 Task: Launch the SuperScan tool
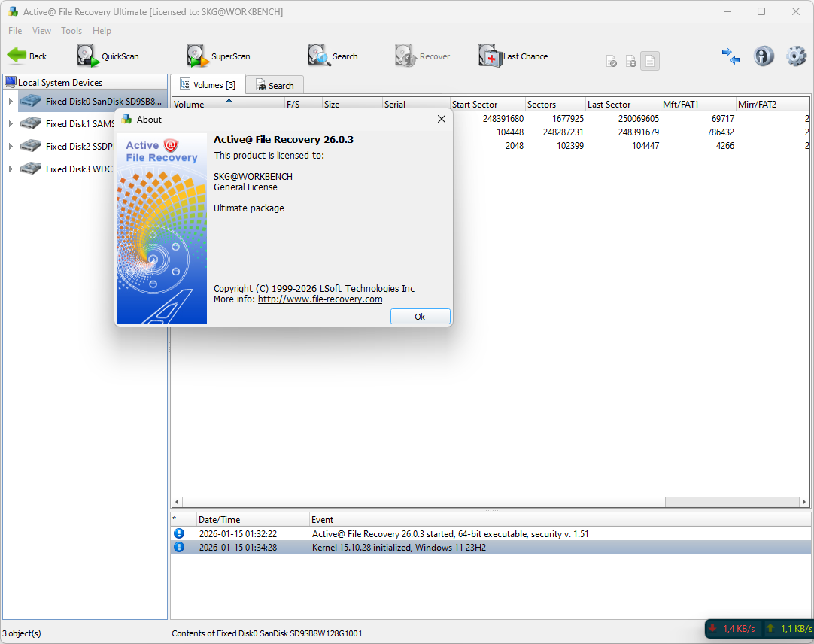pyautogui.click(x=219, y=56)
